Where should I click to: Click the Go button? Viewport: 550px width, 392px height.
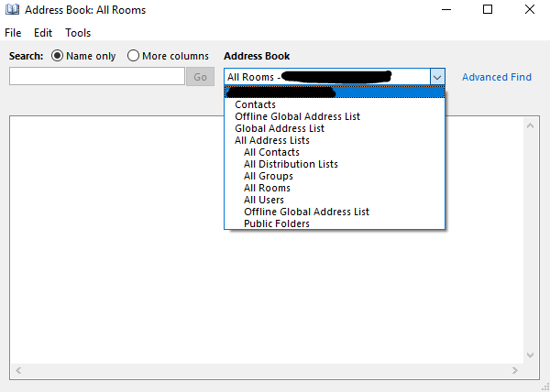point(200,77)
